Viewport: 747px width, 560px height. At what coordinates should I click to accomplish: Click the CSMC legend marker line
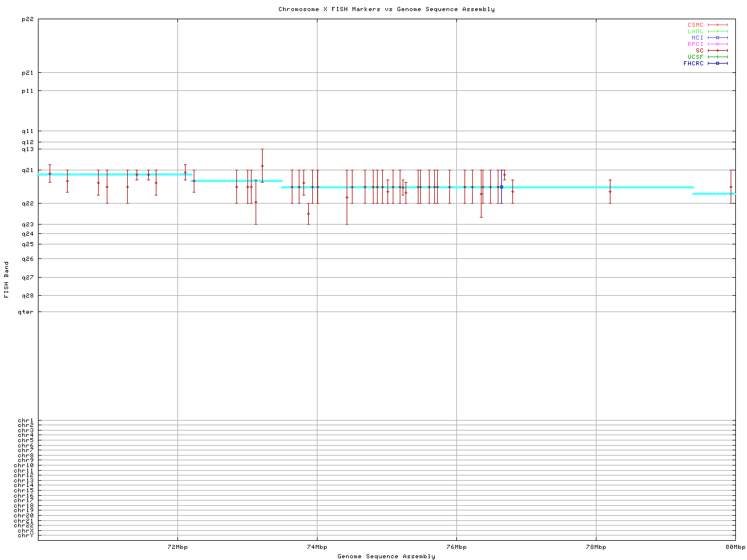(x=717, y=25)
